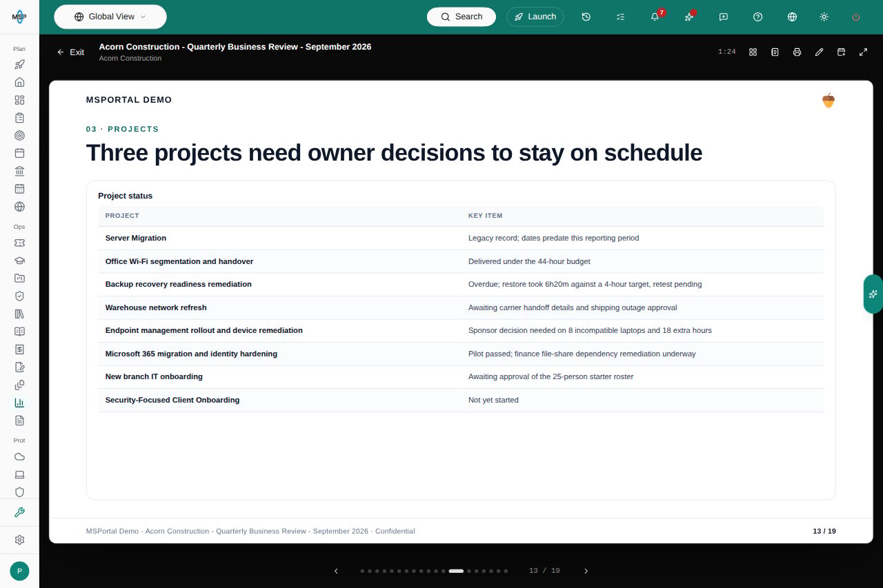
Task: Open the bank building icon in sidebar
Action: pyautogui.click(x=19, y=171)
